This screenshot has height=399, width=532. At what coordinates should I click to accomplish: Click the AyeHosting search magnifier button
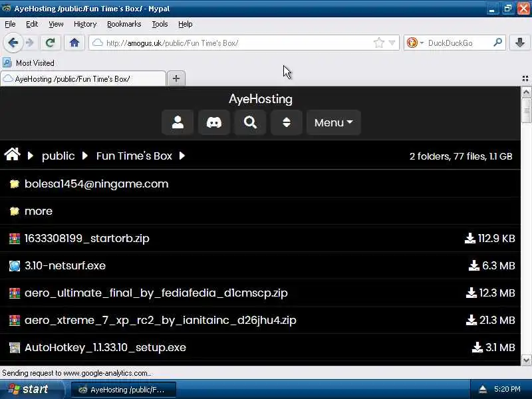click(250, 122)
